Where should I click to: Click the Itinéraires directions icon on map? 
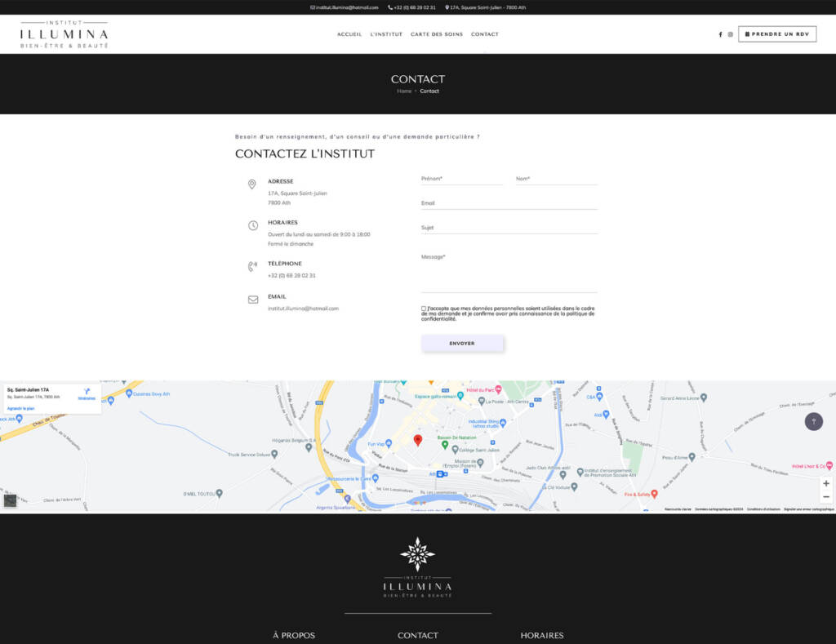87,393
